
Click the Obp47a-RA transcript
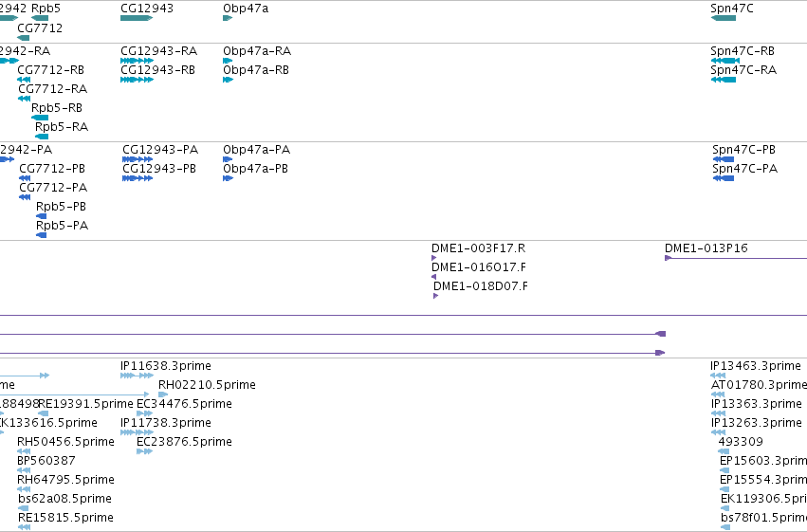coord(228,61)
